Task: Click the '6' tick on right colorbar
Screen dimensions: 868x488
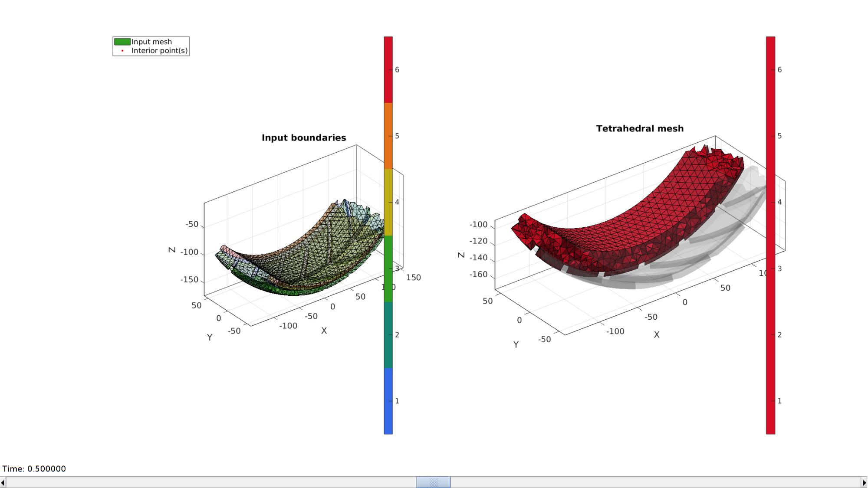Action: click(x=779, y=69)
